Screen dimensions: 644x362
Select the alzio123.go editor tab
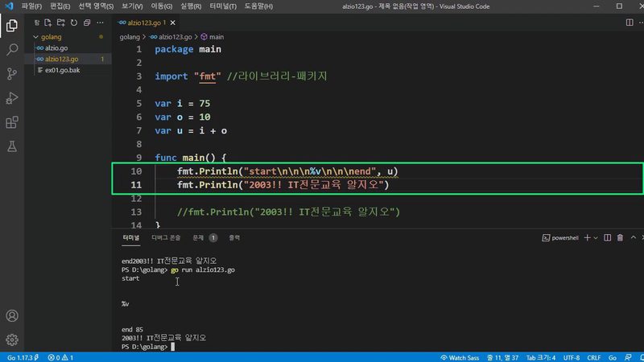pos(144,23)
